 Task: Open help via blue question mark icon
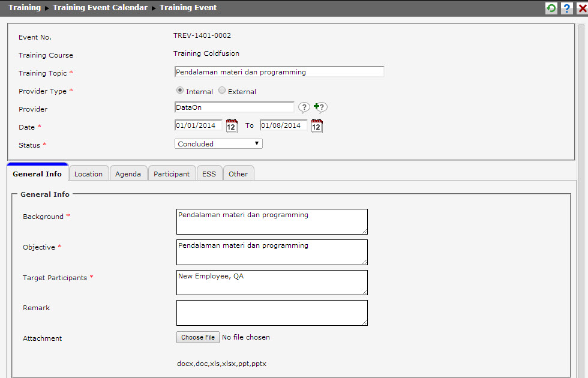pos(566,8)
